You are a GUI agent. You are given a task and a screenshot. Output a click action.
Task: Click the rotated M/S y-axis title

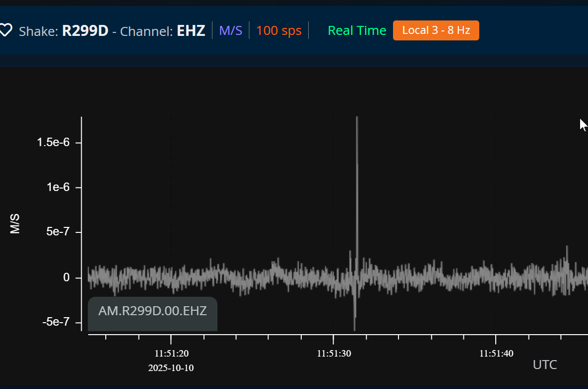15,224
